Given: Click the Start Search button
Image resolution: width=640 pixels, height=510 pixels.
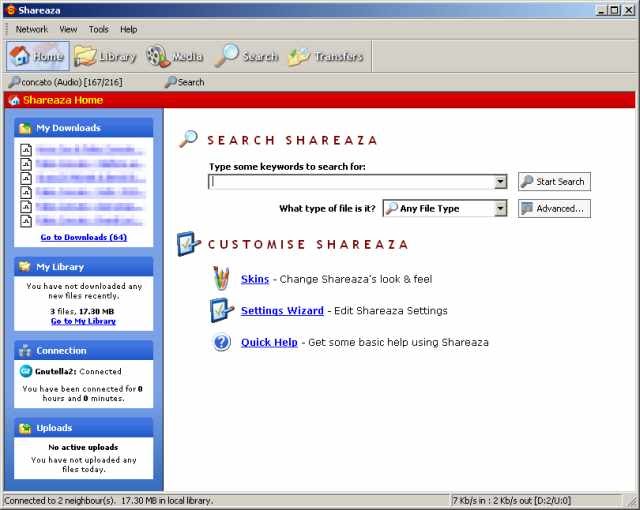Looking at the screenshot, I should point(554,182).
